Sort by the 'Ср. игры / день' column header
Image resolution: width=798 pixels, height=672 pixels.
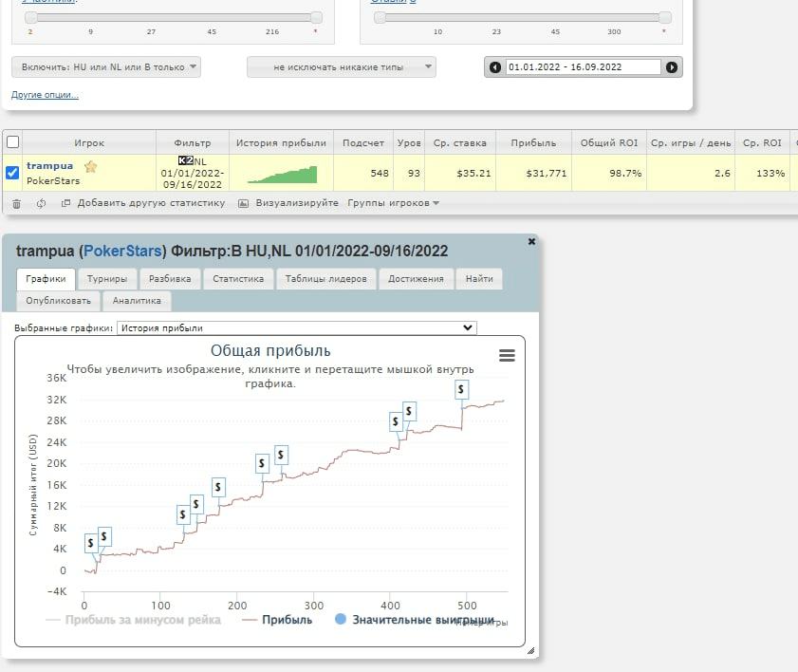click(691, 143)
